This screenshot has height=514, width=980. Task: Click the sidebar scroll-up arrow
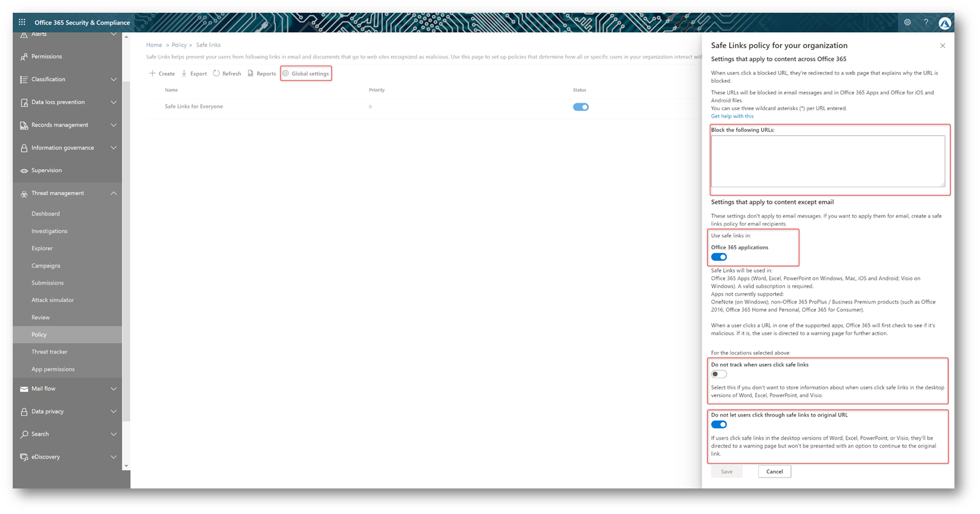126,37
